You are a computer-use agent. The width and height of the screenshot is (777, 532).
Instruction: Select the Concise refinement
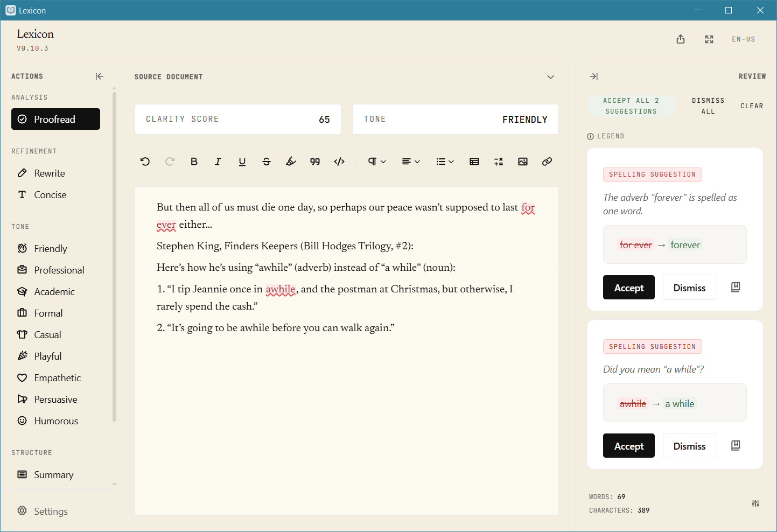55,194
